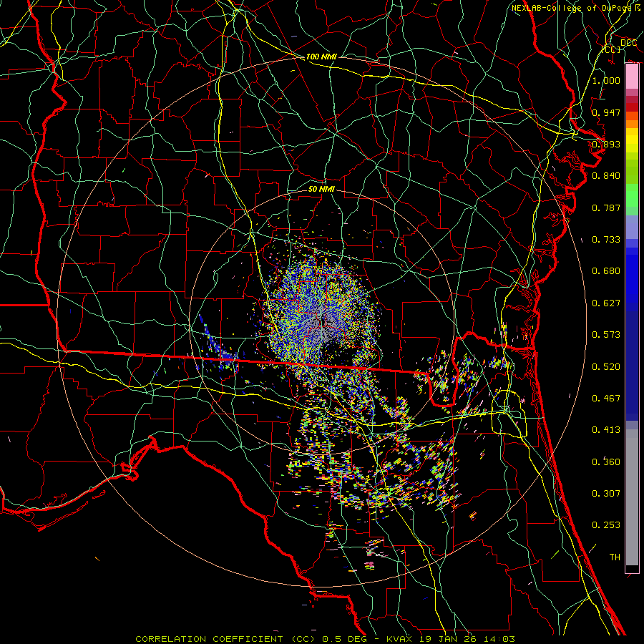Click the [CC] label above the color bar
This screenshot has height=644, width=644.
tap(611, 49)
